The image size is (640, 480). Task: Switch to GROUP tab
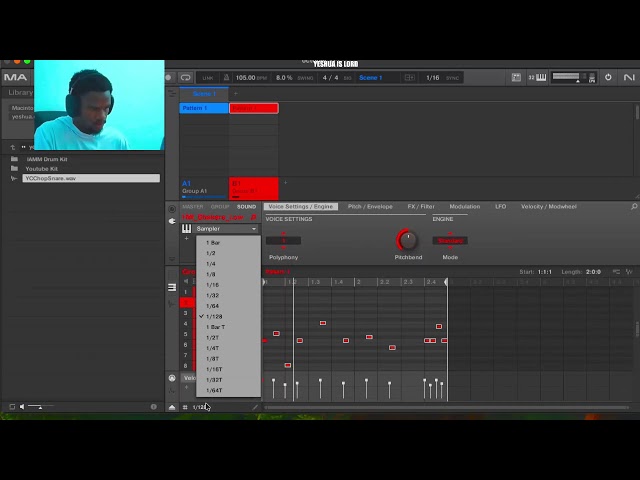tap(220, 207)
